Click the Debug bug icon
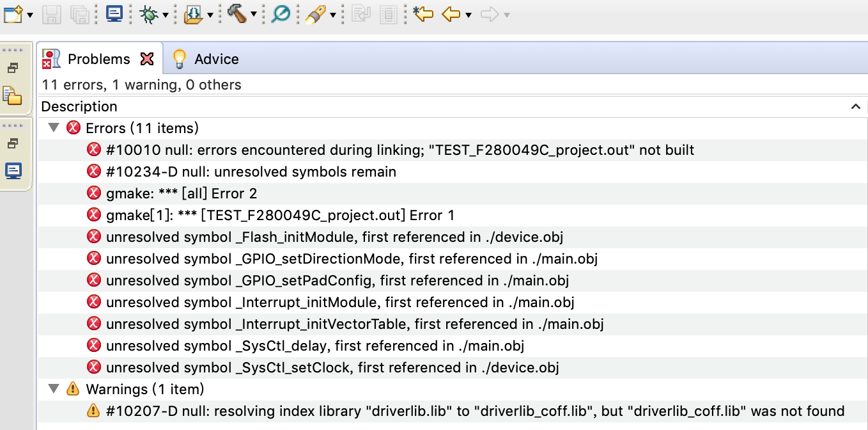Screen dimensions: 868x430 [x=148, y=13]
